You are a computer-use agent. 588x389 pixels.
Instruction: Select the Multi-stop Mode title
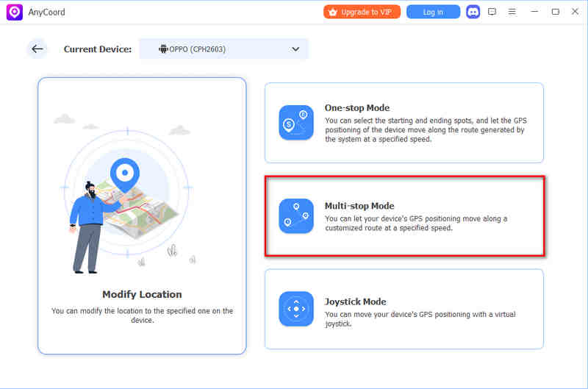coord(359,206)
